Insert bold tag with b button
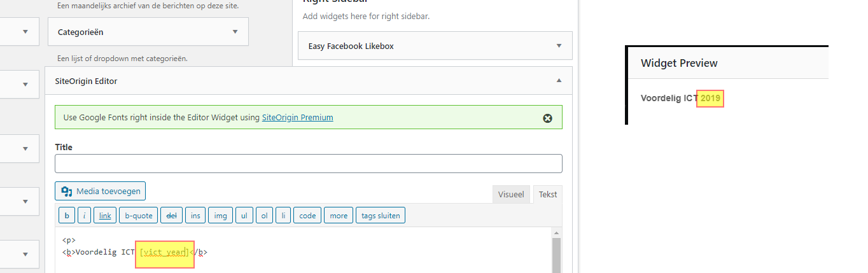 pyautogui.click(x=66, y=216)
